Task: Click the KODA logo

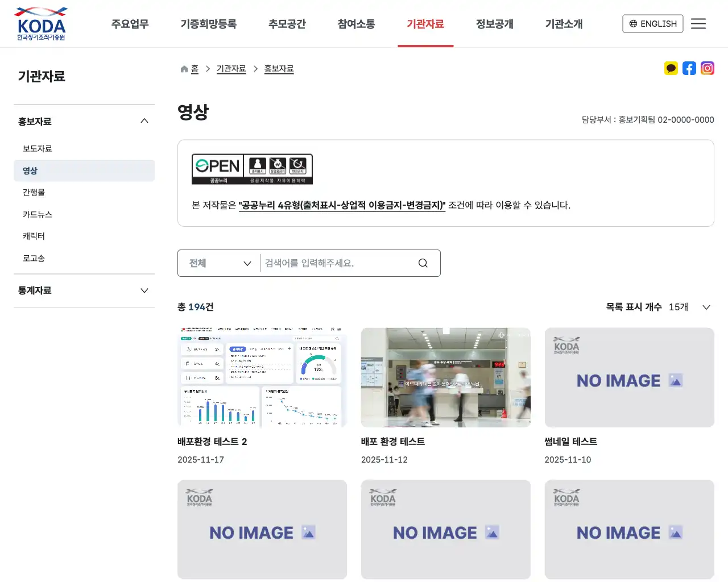Action: tap(40, 23)
